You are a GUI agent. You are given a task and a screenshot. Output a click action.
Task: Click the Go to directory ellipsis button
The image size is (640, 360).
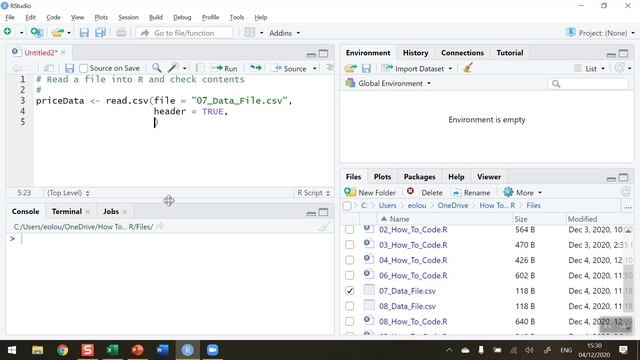tap(628, 207)
